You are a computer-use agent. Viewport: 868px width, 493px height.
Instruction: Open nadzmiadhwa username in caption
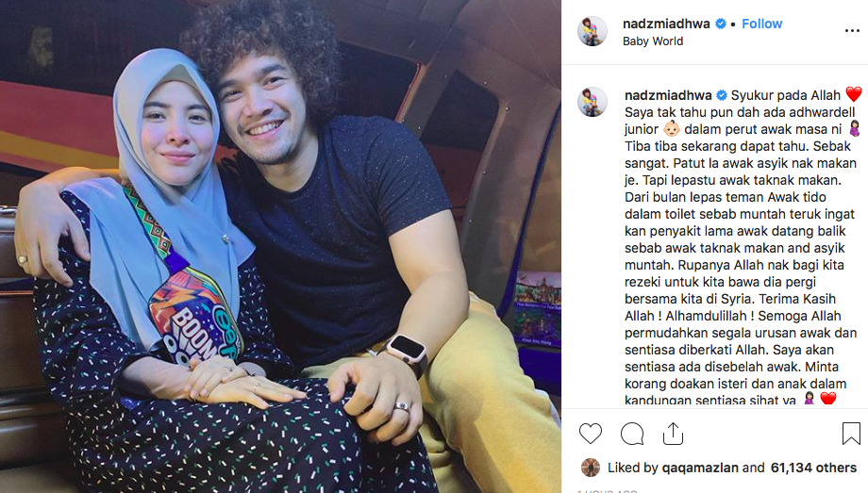[x=668, y=95]
